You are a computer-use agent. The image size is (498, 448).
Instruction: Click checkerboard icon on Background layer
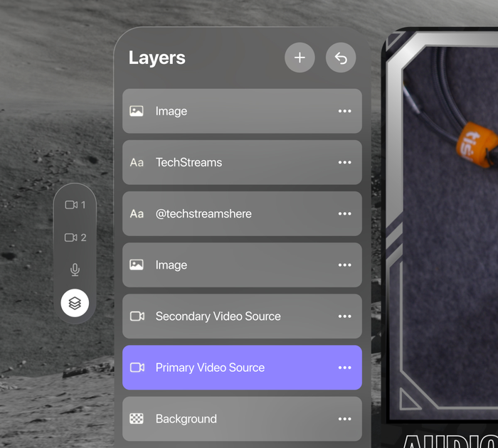pos(137,419)
